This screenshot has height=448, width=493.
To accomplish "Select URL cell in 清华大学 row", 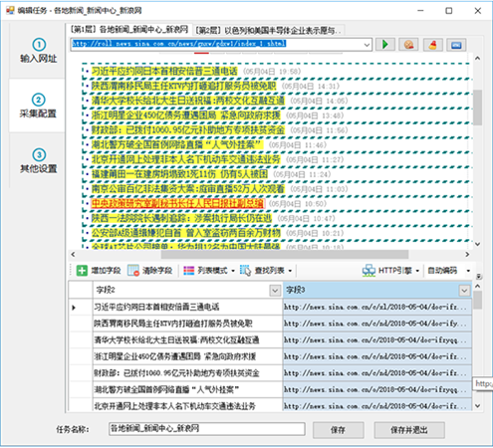I will [377, 340].
